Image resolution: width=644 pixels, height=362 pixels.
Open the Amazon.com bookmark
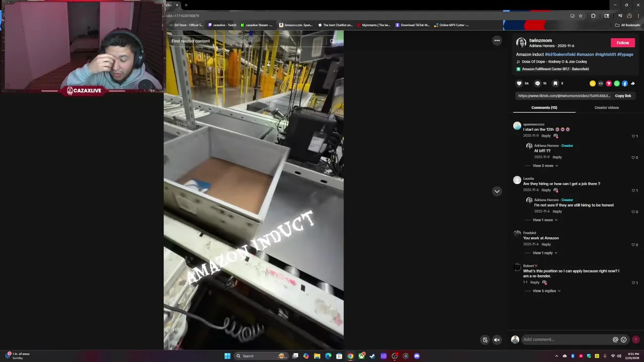(296, 25)
